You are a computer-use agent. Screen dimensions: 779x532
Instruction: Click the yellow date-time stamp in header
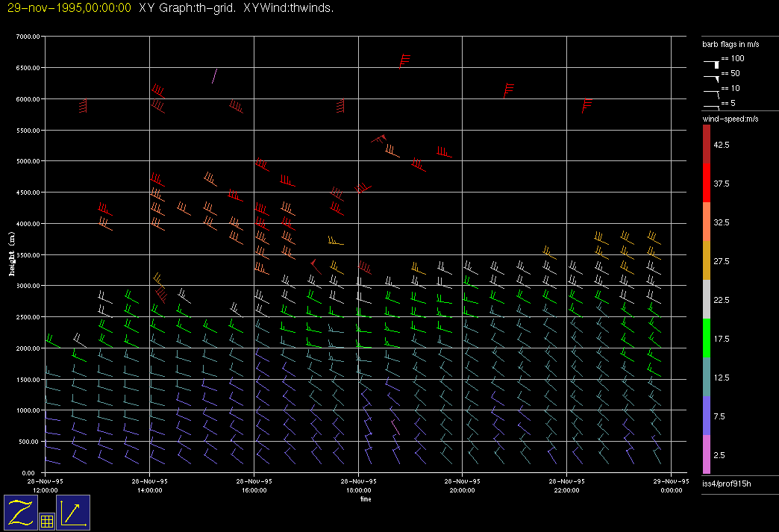(x=69, y=8)
